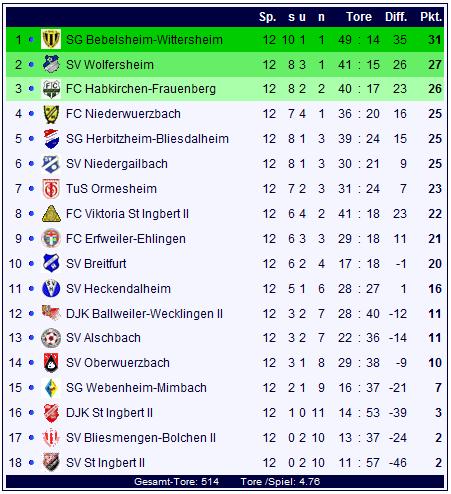Image resolution: width=451 pixels, height=494 pixels.
Task: Click the FC Habkirchen-Frauenberg crest icon
Action: point(51,89)
